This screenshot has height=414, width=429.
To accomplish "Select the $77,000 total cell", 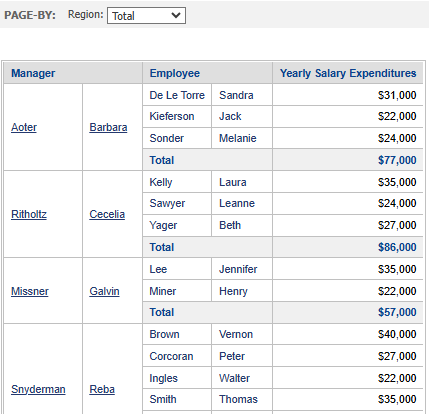I will tap(348, 160).
